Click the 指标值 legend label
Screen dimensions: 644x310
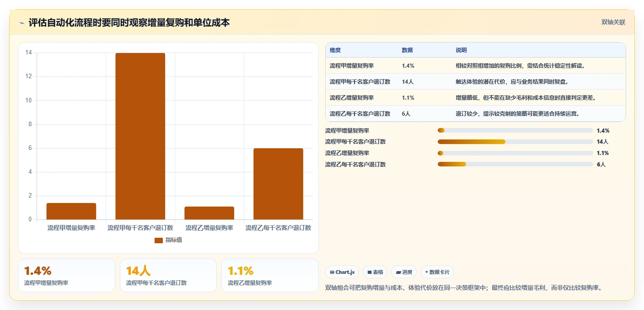tap(173, 240)
